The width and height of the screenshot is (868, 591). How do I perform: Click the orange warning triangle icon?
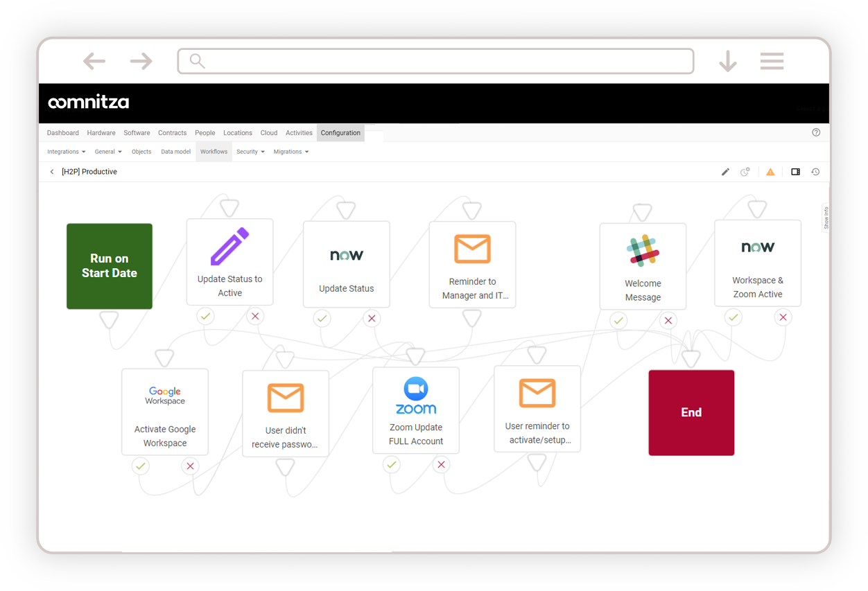coord(770,172)
